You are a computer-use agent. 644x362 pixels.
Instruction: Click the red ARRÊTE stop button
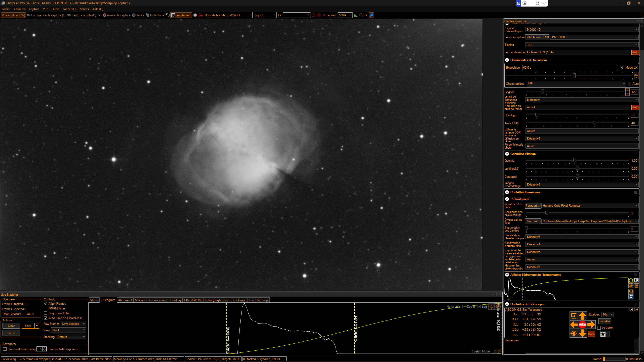tap(582, 325)
